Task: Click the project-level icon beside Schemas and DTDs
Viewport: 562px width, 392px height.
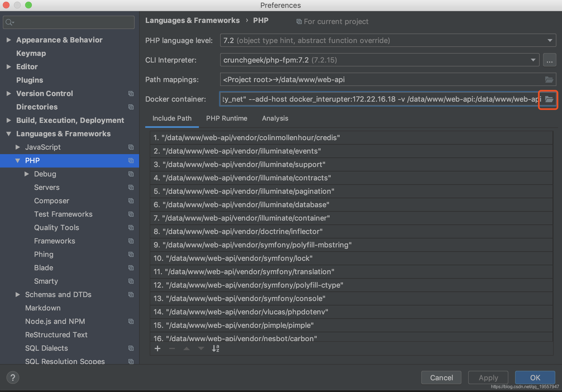Action: [131, 295]
